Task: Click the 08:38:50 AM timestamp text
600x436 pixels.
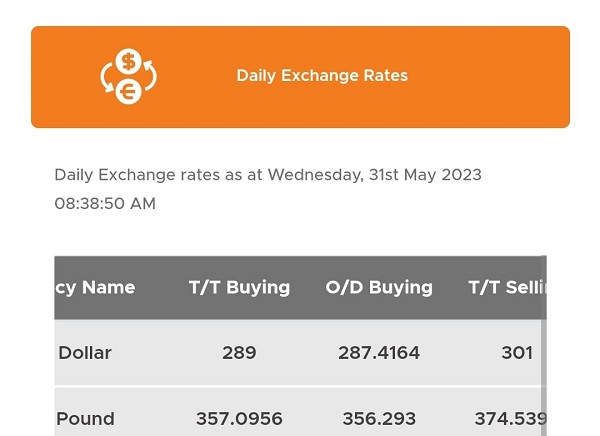Action: coord(105,203)
